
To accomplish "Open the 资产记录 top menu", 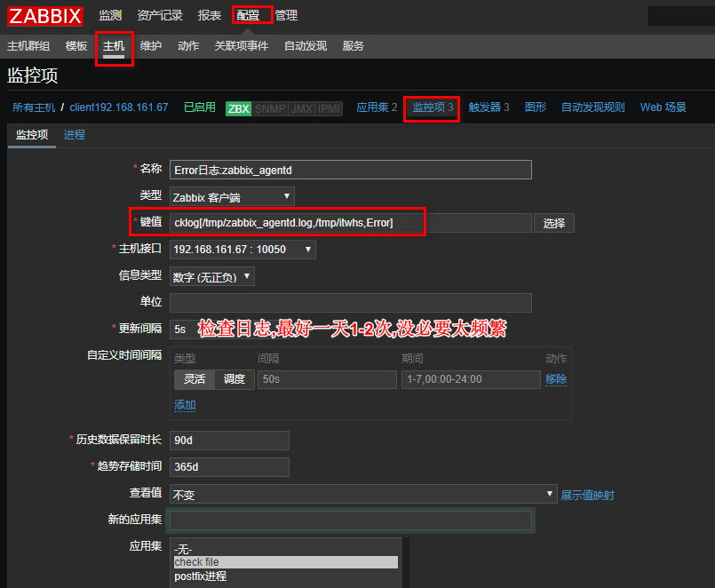I will (x=160, y=15).
